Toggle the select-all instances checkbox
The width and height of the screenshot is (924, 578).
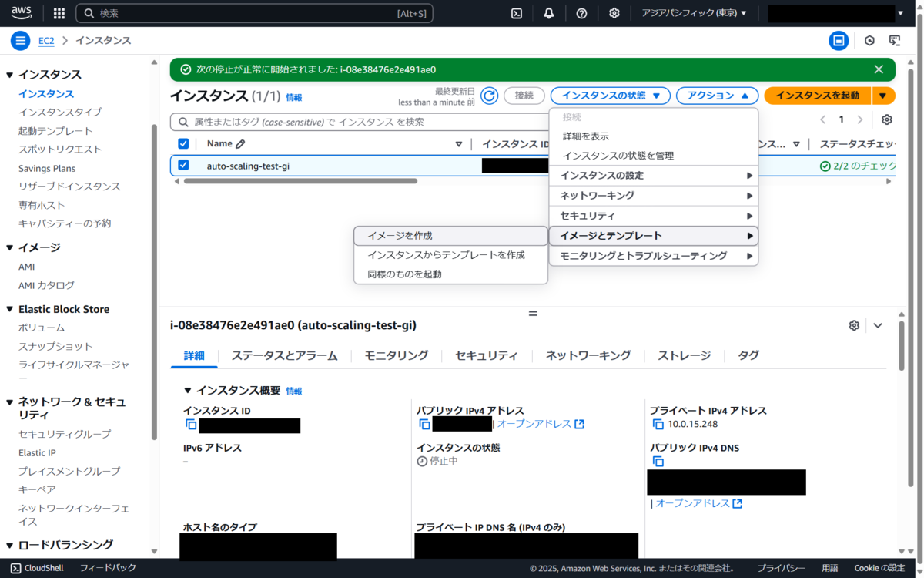183,143
